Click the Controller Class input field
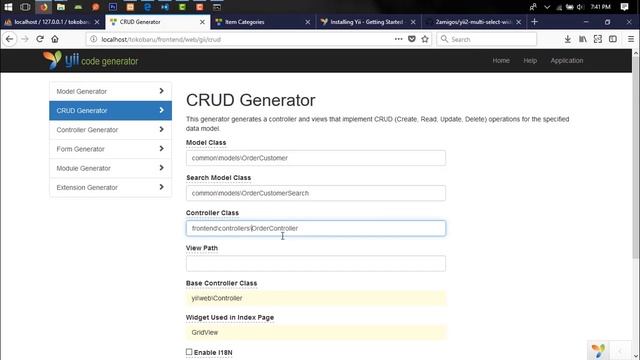 [x=316, y=228]
